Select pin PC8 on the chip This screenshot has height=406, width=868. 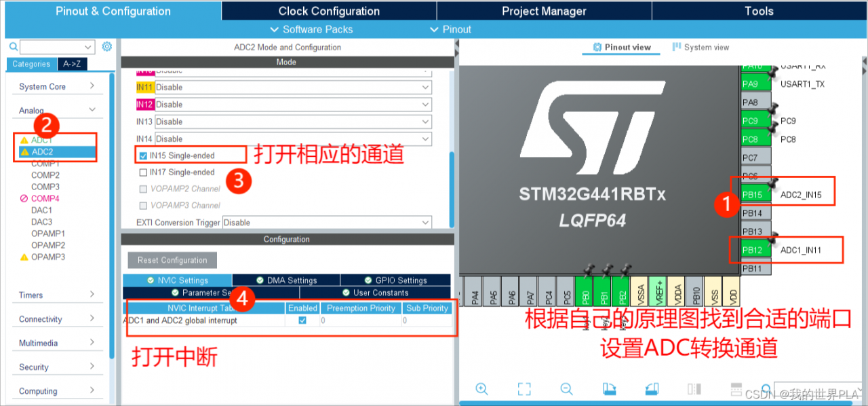point(755,139)
